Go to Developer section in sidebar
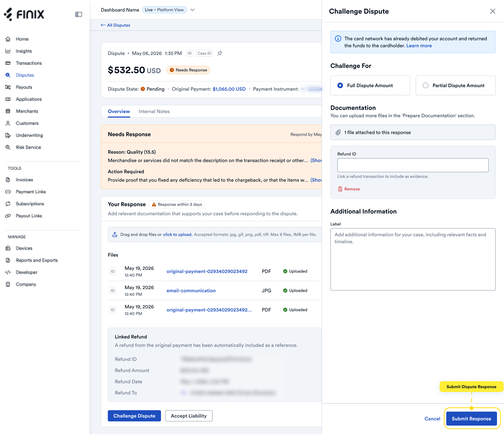 coord(27,272)
